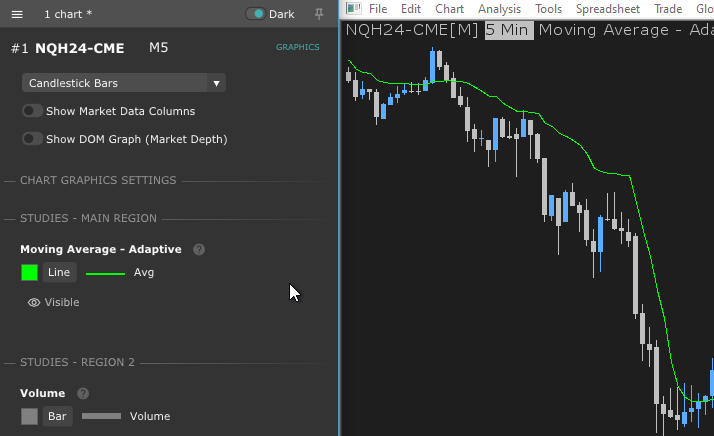Viewport: 714px width, 436px height.
Task: Click the 5 Min timeframe label on chart
Action: 509,30
